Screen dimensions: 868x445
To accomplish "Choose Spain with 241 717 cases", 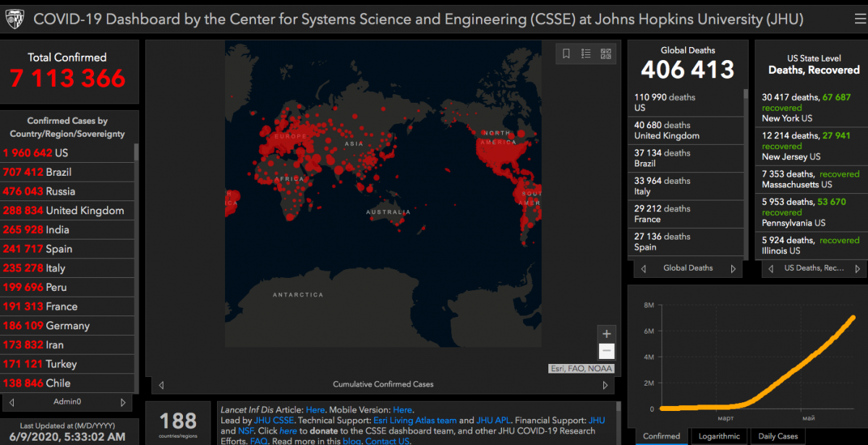I will (x=67, y=249).
